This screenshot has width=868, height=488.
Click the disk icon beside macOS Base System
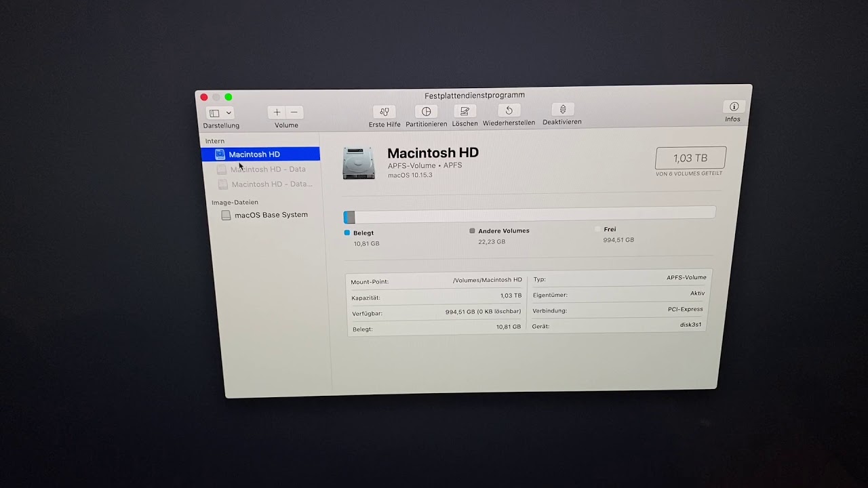[x=226, y=216]
